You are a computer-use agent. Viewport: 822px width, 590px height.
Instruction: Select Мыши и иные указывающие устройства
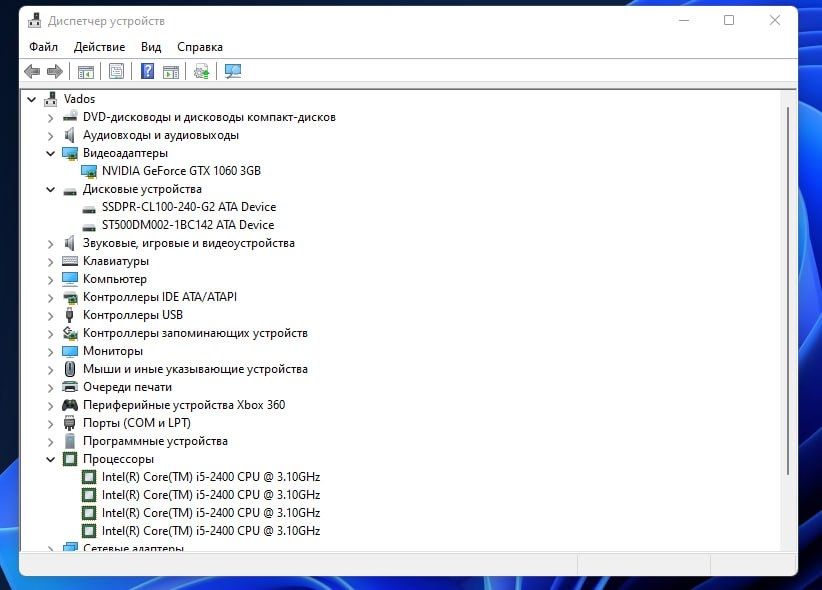pyautogui.click(x=195, y=369)
